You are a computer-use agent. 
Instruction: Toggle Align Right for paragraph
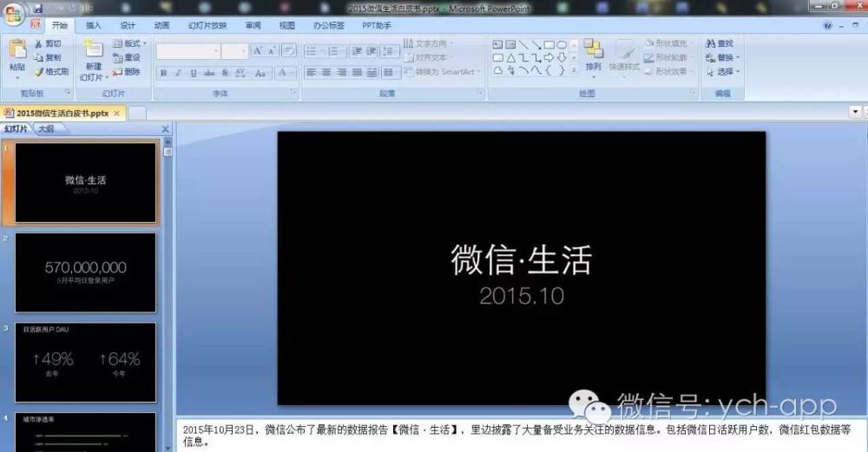click(x=341, y=73)
